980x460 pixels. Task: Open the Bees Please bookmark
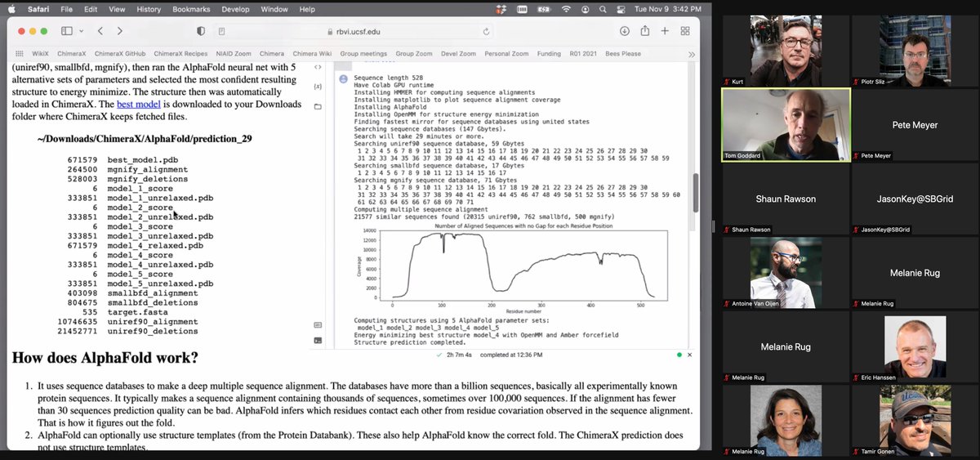point(624,54)
